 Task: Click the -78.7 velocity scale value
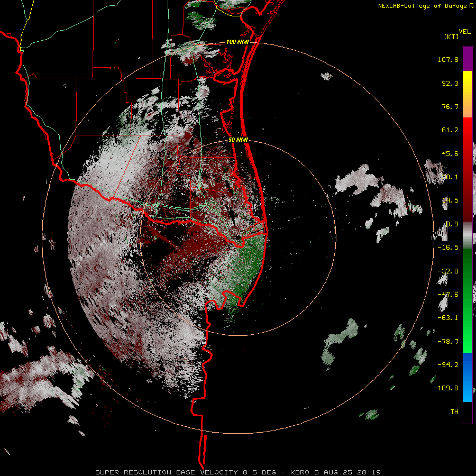click(x=448, y=342)
